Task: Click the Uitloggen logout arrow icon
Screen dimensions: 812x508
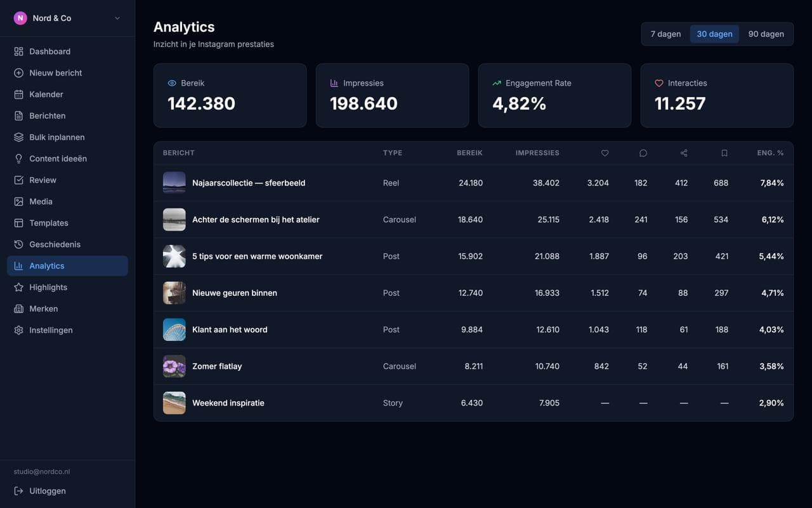Action: 18,491
